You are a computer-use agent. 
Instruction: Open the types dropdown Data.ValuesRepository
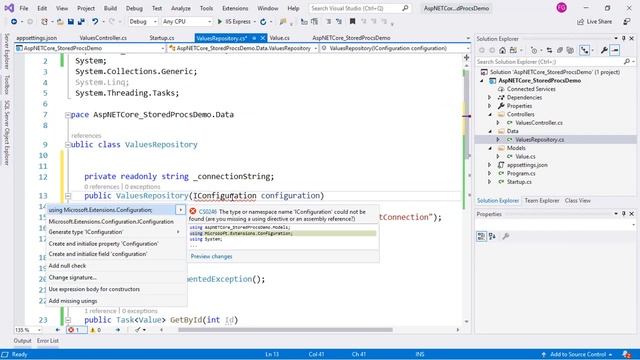[243, 48]
